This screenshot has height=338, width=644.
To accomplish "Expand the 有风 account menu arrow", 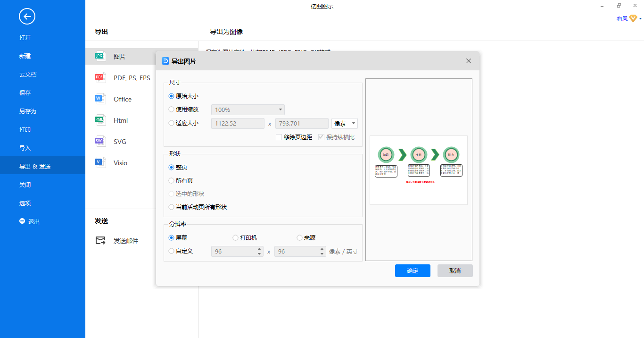I will [x=640, y=19].
